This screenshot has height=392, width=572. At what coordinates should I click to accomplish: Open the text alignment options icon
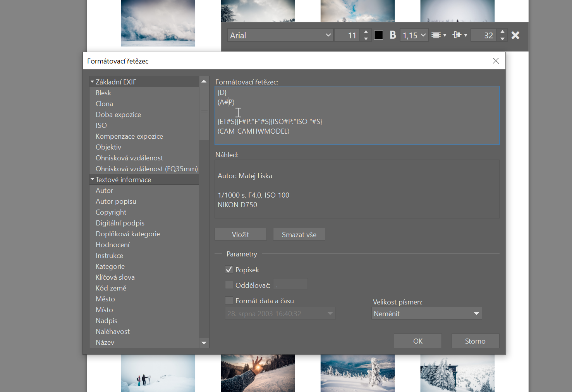tap(439, 35)
